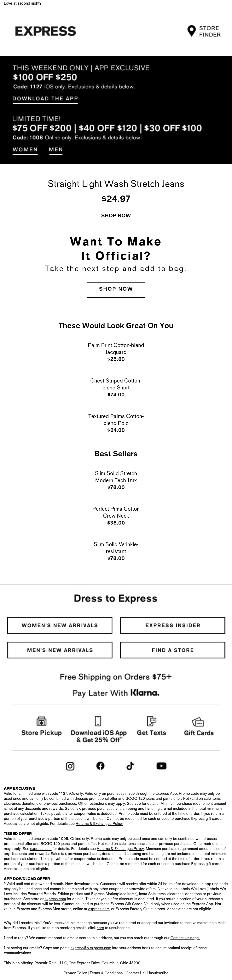The width and height of the screenshot is (232, 980).
Task: Open the Express TikTok icon
Action: (x=130, y=766)
